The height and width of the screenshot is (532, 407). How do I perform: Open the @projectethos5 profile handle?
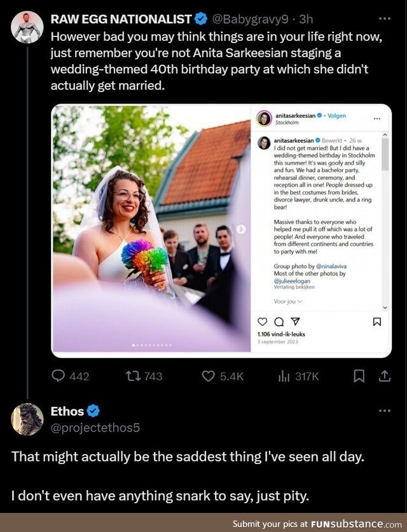click(95, 428)
